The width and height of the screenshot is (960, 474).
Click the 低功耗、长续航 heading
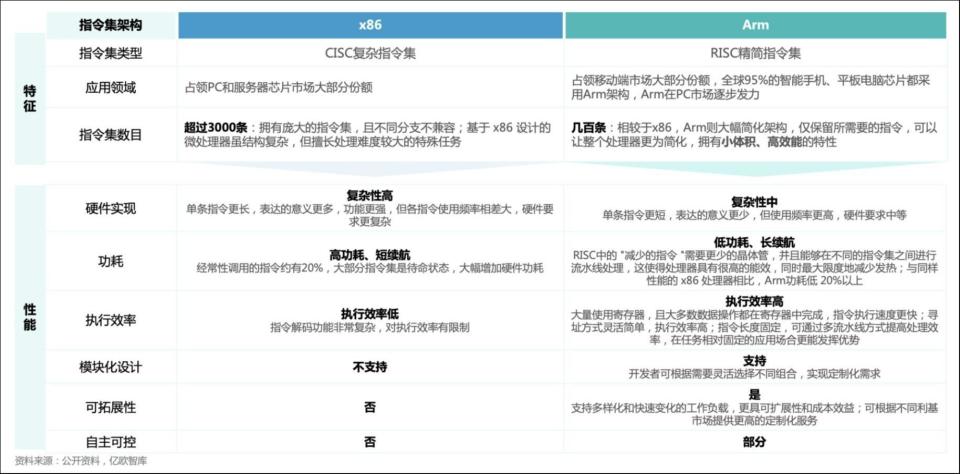point(754,243)
